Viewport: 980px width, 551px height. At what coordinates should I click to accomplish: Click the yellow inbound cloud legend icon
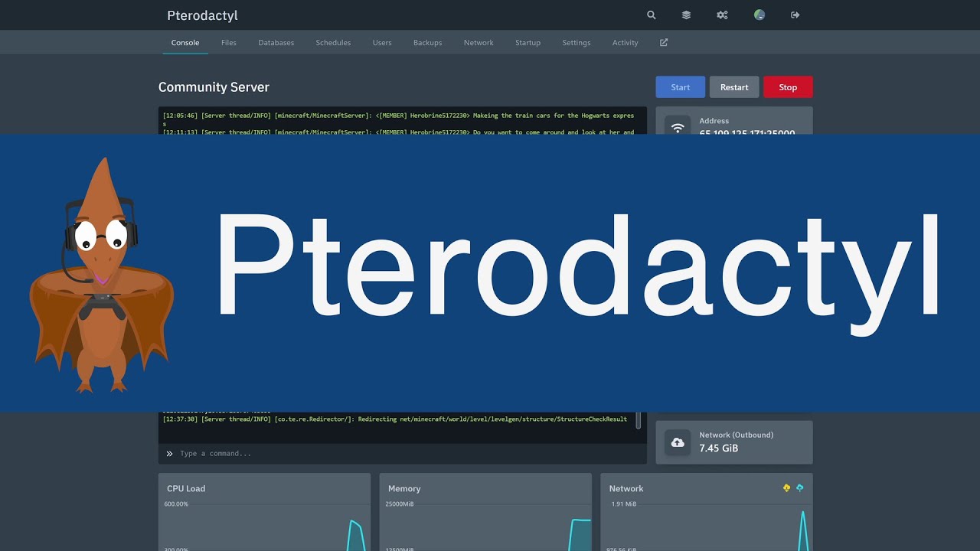(x=786, y=488)
